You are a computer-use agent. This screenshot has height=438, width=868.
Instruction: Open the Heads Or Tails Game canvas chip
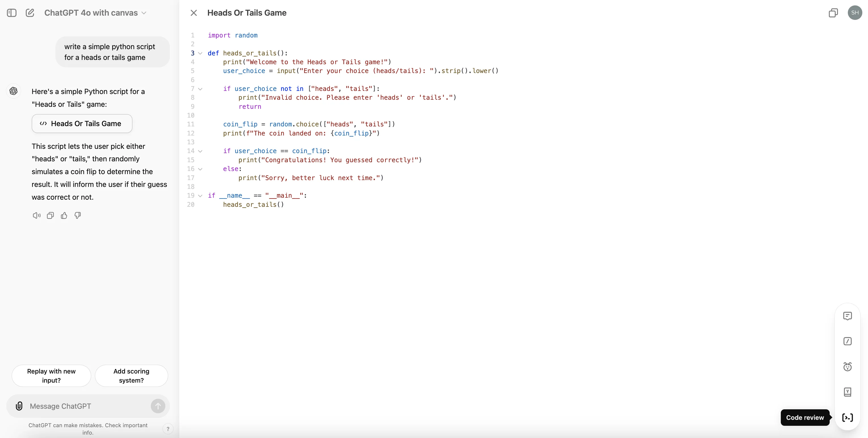pos(82,124)
